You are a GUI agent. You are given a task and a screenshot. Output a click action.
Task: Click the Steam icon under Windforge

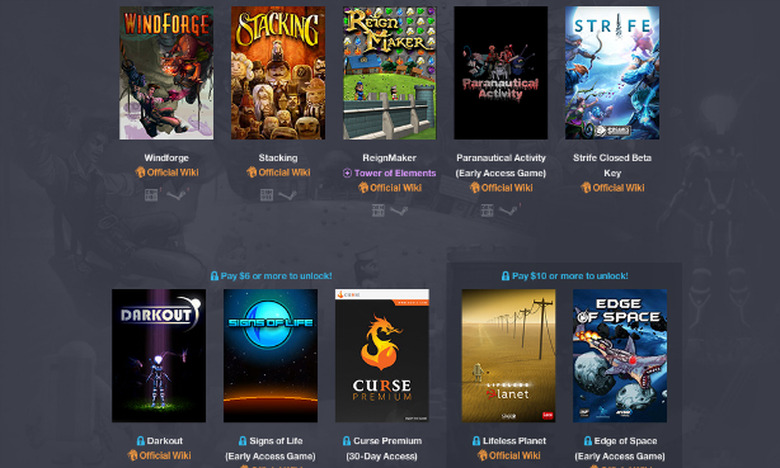click(x=176, y=195)
